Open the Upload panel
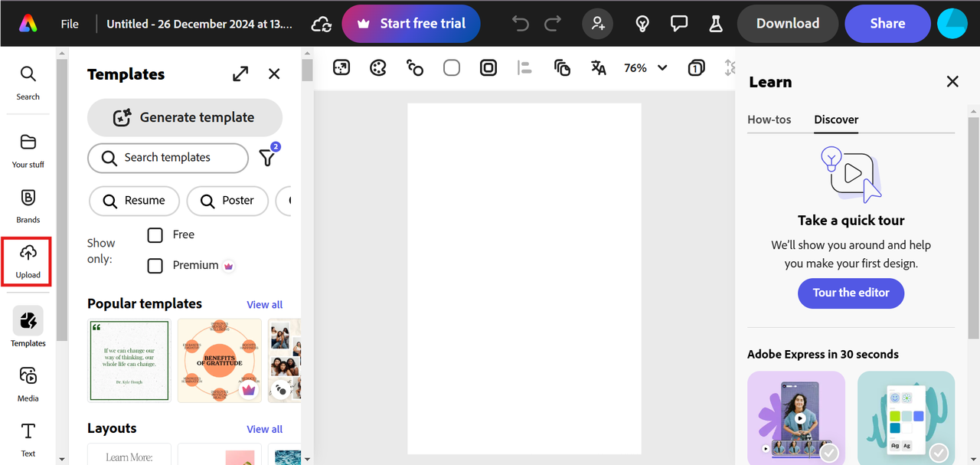Image resolution: width=980 pixels, height=465 pixels. pos(28,261)
